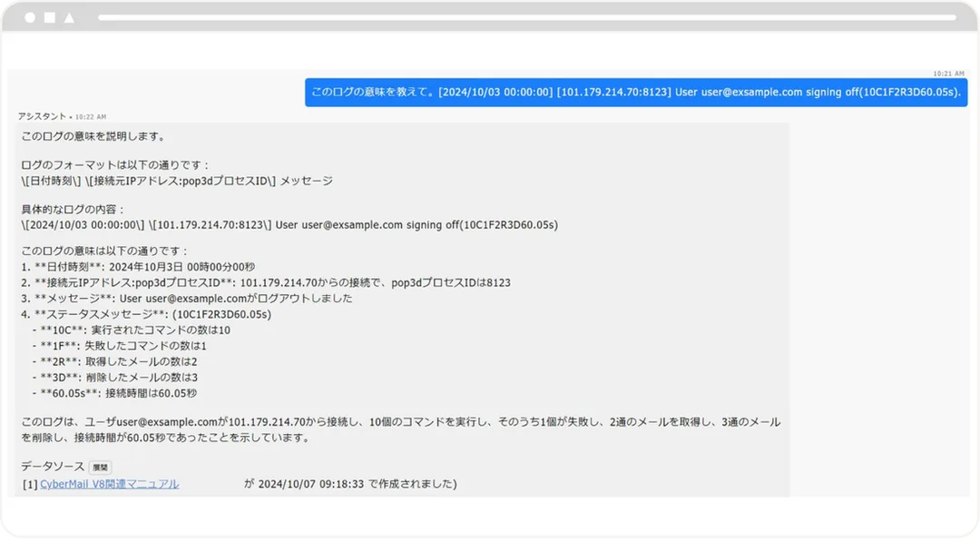The image size is (980, 552).
Task: Click the quoted log line starting \[2024/10/03
Action: click(289, 225)
